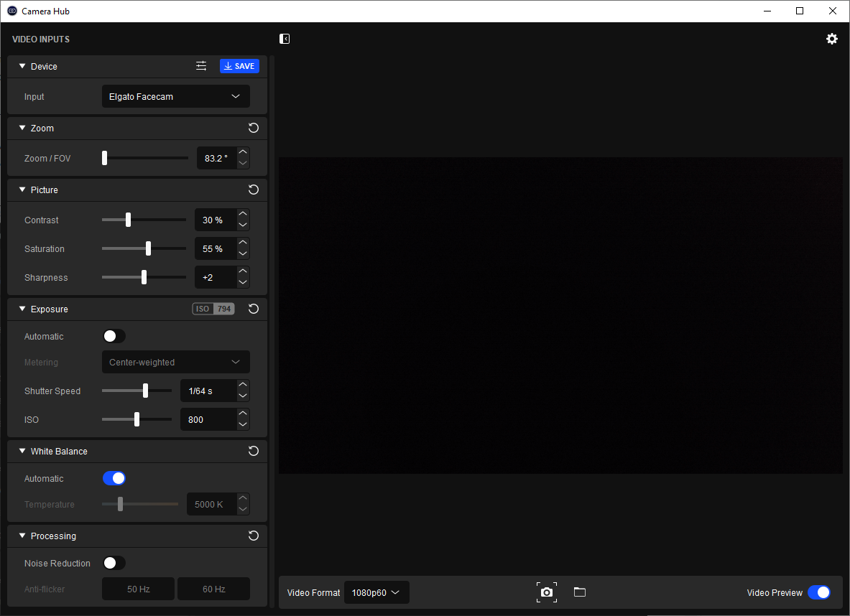The width and height of the screenshot is (850, 616).
Task: Click the Sharpness slider handle
Action: (144, 277)
